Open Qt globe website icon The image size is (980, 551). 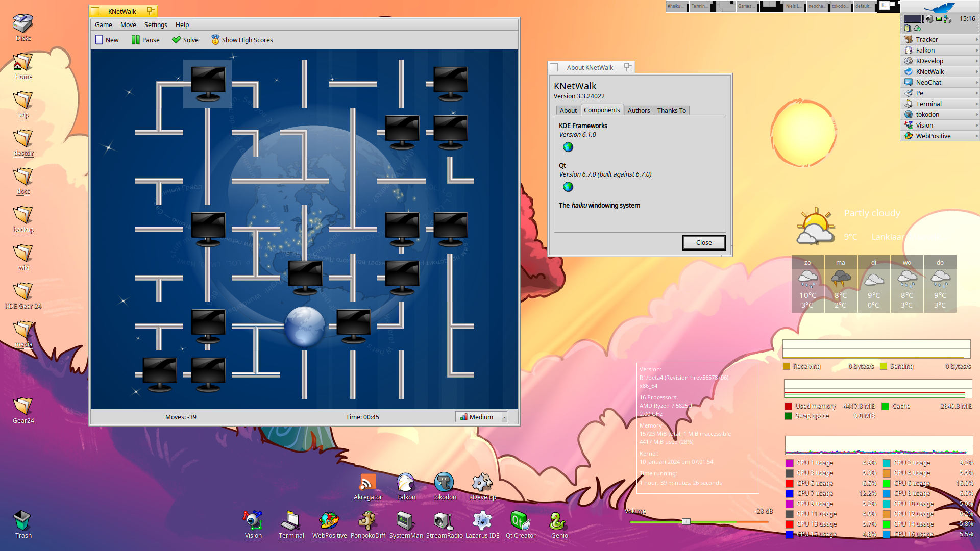[x=568, y=187]
